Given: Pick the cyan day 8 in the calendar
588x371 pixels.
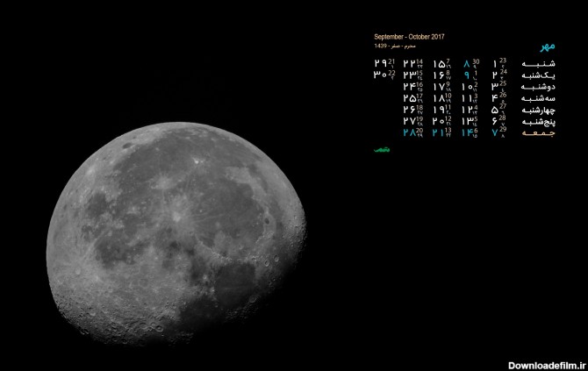Looking at the screenshot, I should [x=466, y=64].
